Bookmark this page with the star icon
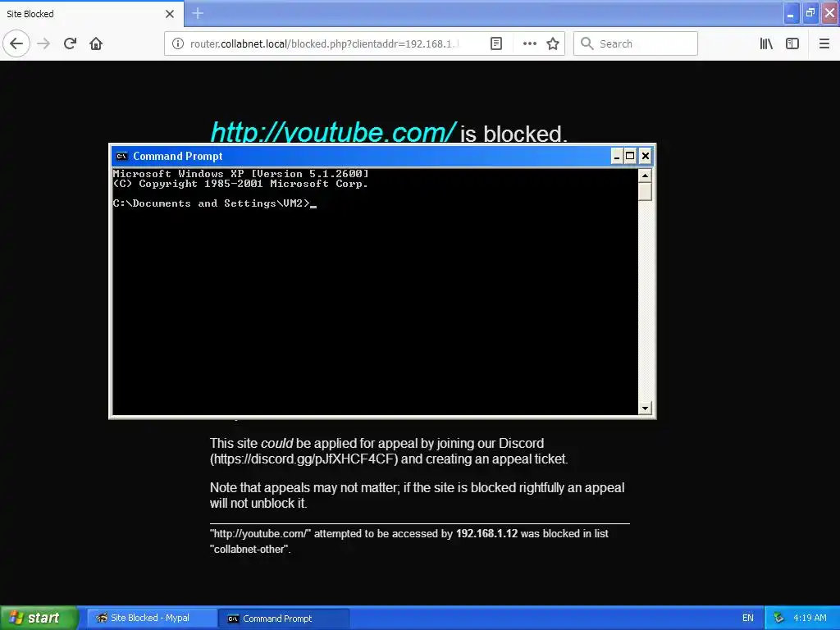 (553, 43)
